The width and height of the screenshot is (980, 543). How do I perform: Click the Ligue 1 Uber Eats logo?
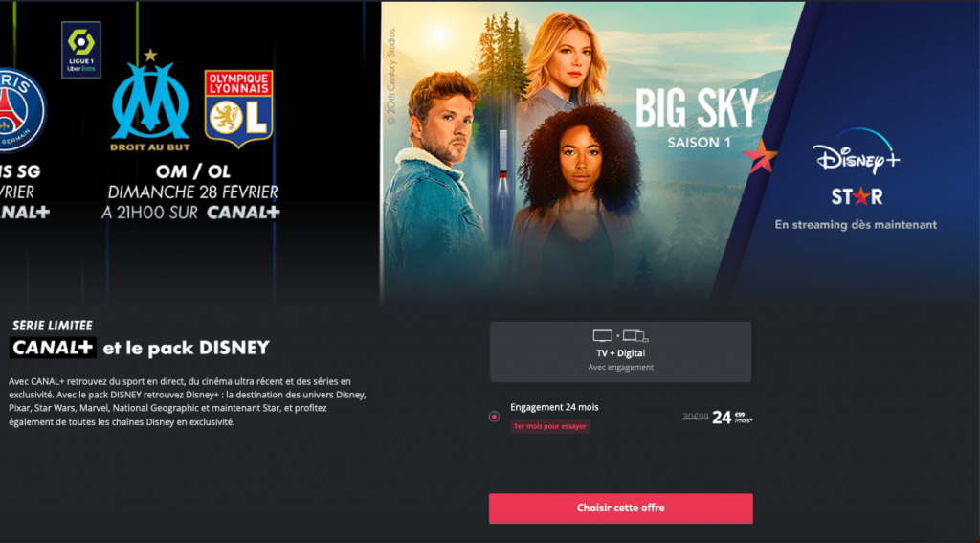81,50
